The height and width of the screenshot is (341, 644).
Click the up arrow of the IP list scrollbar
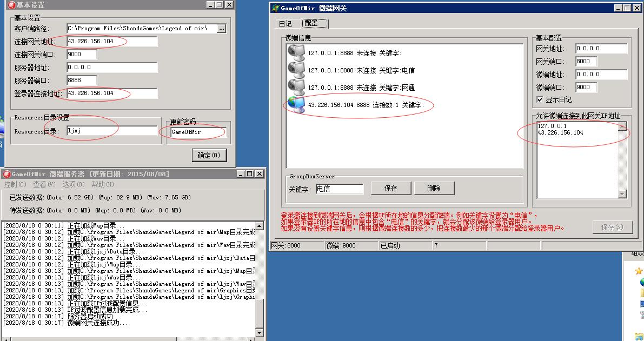622,126
